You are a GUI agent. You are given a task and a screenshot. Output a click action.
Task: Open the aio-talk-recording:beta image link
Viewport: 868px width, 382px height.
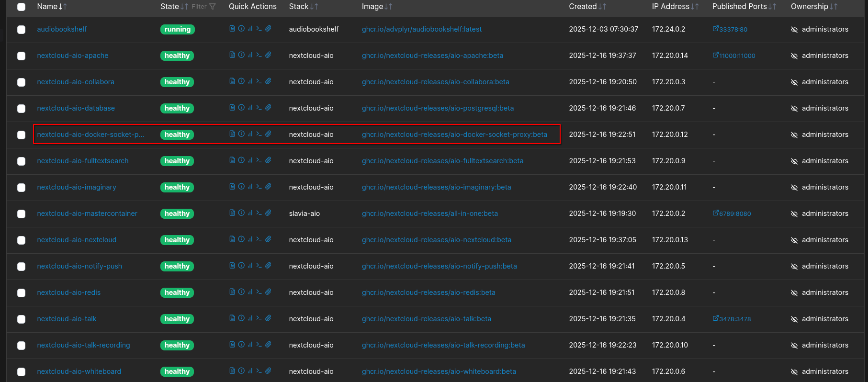click(443, 345)
